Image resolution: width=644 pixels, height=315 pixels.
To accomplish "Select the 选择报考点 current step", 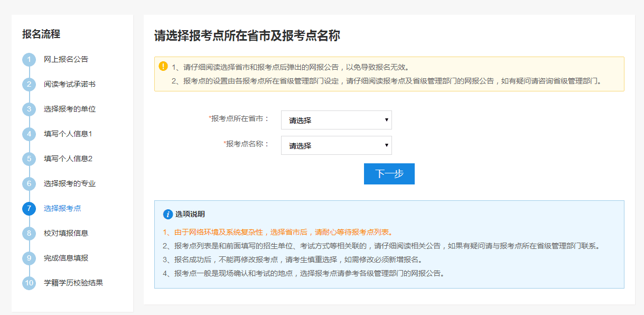I will (62, 208).
